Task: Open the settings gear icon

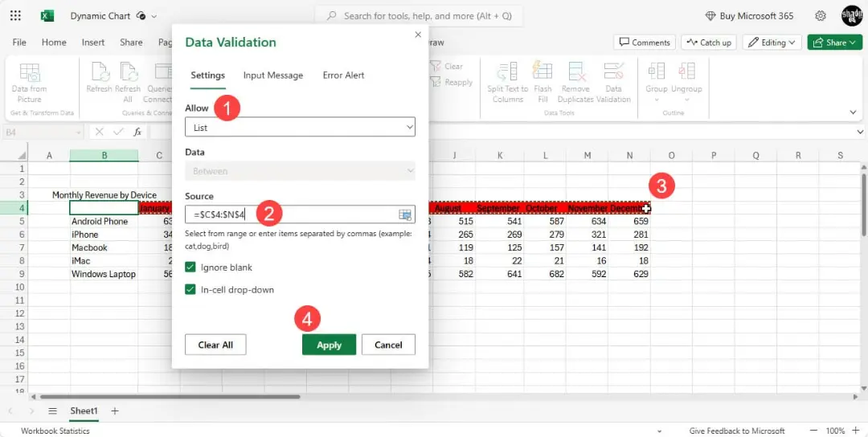Action: pyautogui.click(x=821, y=15)
